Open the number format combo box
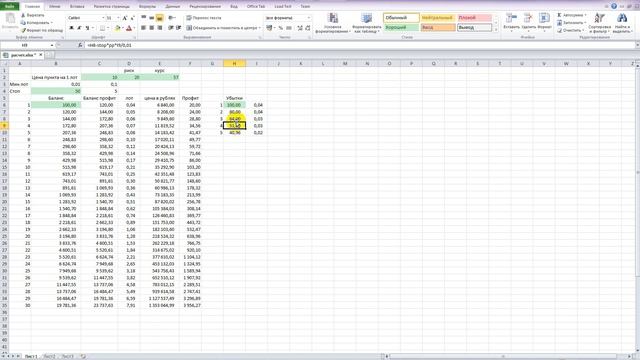The height and width of the screenshot is (360, 640). pyautogui.click(x=287, y=18)
